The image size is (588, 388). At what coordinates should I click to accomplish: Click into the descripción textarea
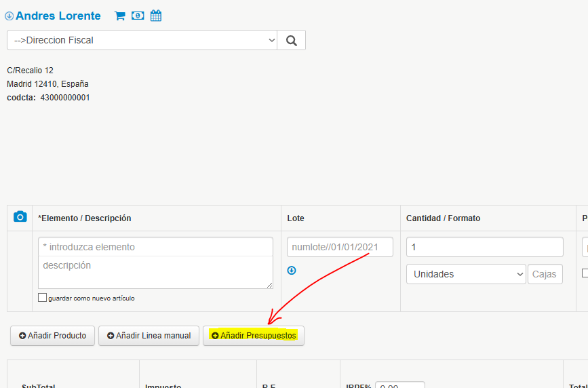coord(155,273)
